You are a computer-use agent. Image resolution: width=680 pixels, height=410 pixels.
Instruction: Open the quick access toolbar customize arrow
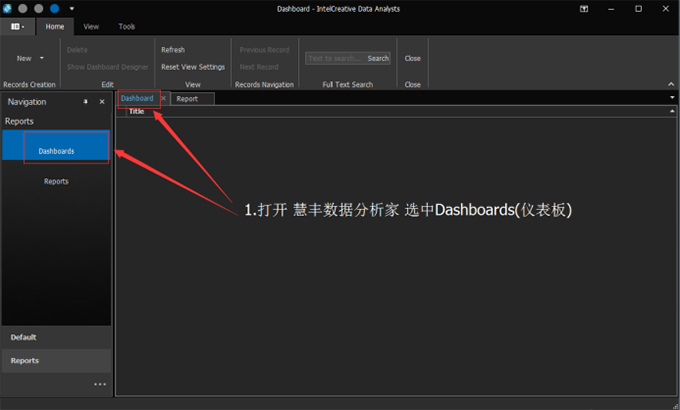[72, 8]
